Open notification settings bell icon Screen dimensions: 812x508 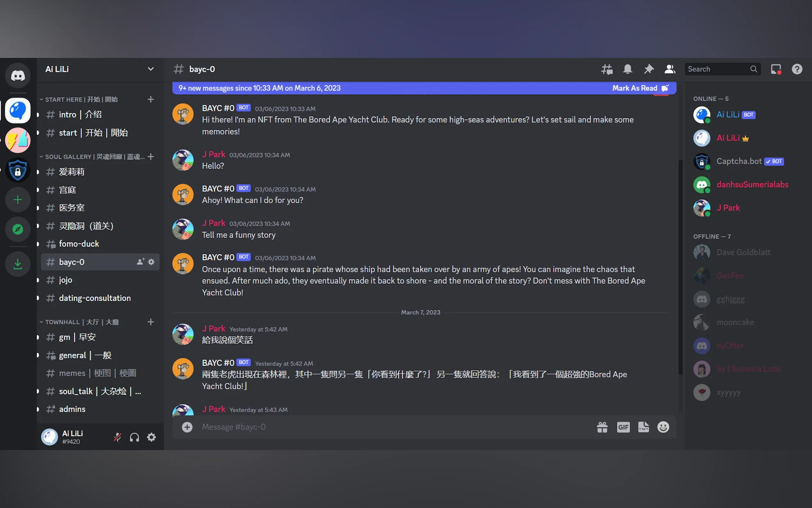[x=628, y=69]
